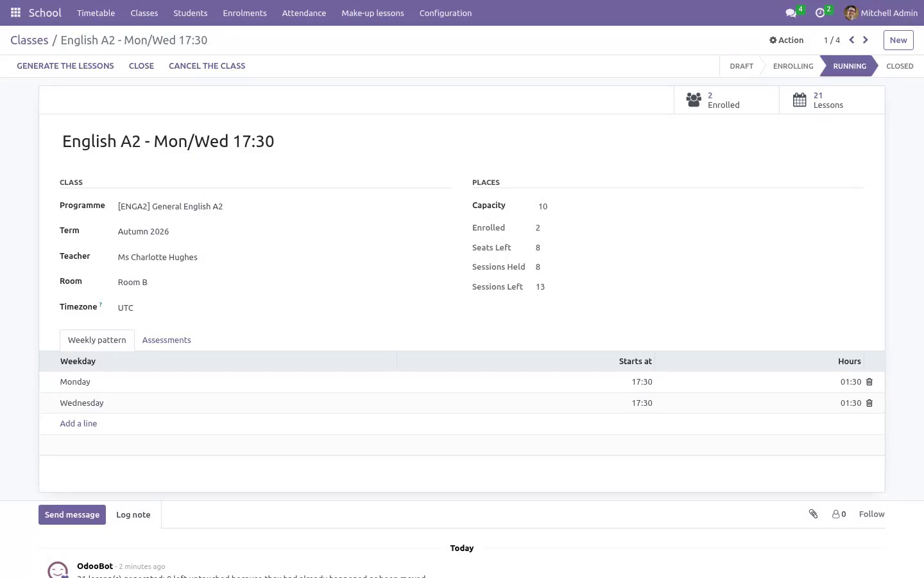Open the Enrolled students stat button
924x578 pixels.
pos(726,100)
